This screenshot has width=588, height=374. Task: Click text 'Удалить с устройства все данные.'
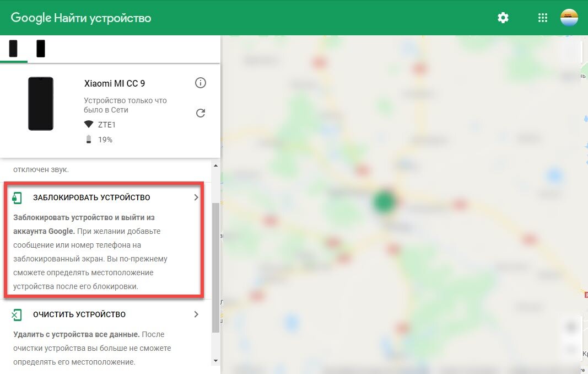pos(77,334)
